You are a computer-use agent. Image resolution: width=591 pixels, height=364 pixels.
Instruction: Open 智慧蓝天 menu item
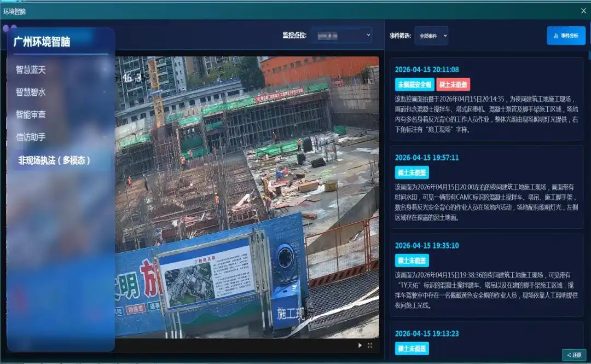[31, 70]
